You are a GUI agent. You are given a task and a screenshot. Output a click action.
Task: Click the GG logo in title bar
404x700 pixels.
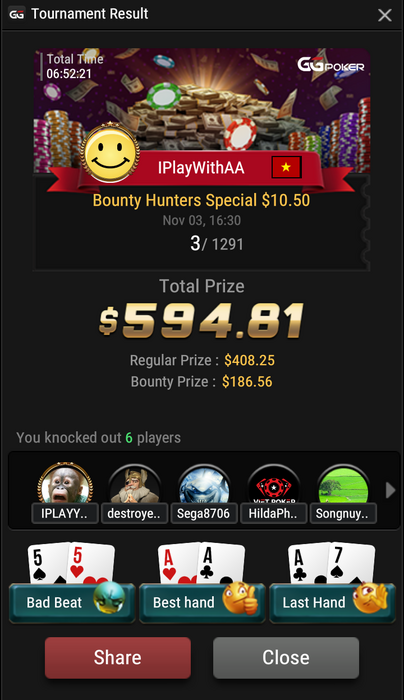(x=17, y=14)
